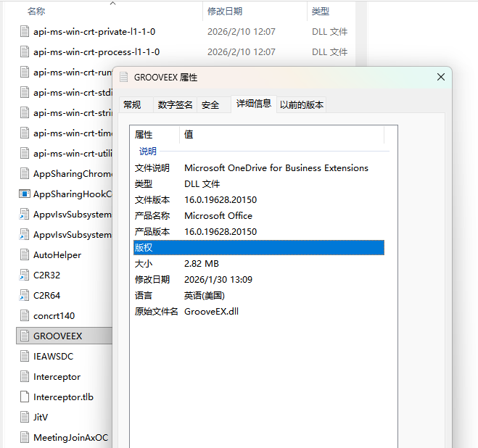Click the 2.82 MB size value
Image resolution: width=478 pixels, height=448 pixels.
[x=202, y=264]
